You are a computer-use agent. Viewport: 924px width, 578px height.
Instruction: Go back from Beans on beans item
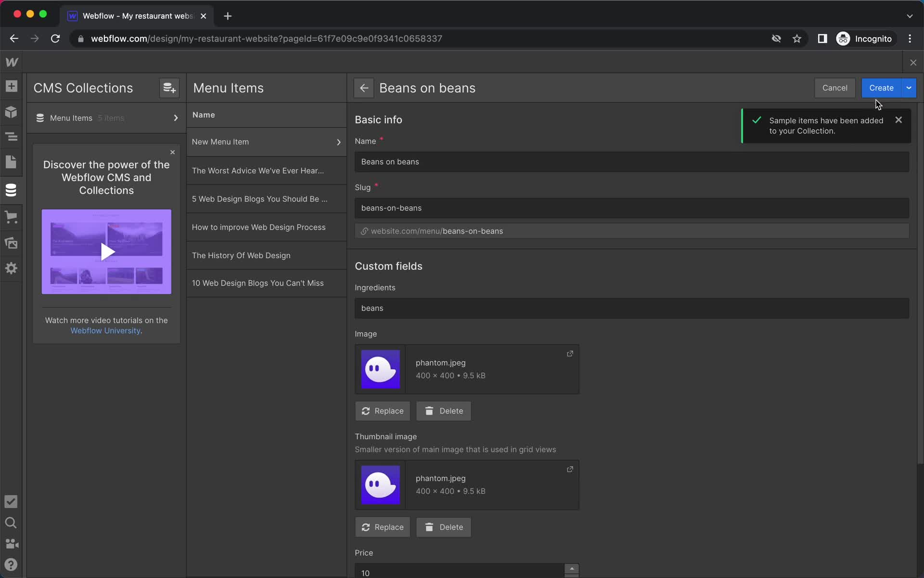pos(364,88)
